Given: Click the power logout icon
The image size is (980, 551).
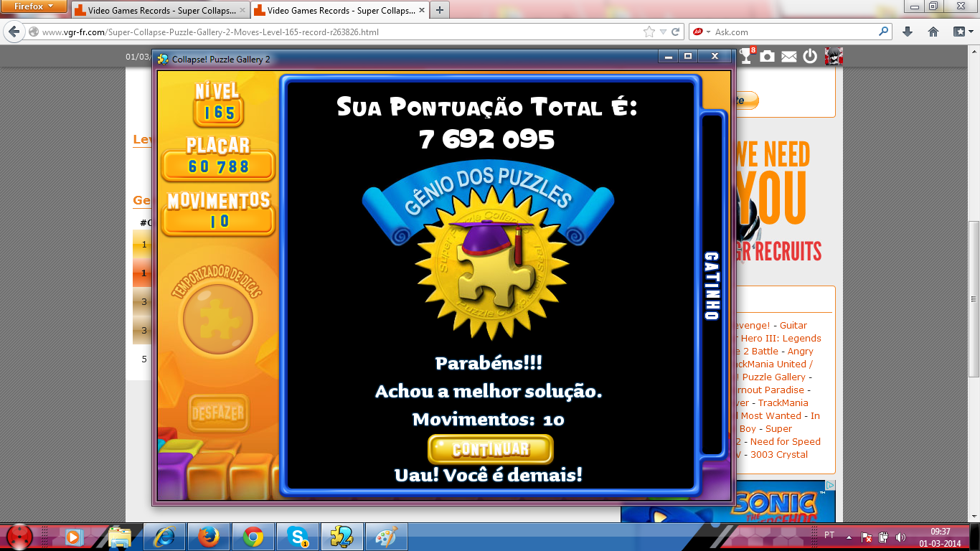Looking at the screenshot, I should click(x=810, y=56).
